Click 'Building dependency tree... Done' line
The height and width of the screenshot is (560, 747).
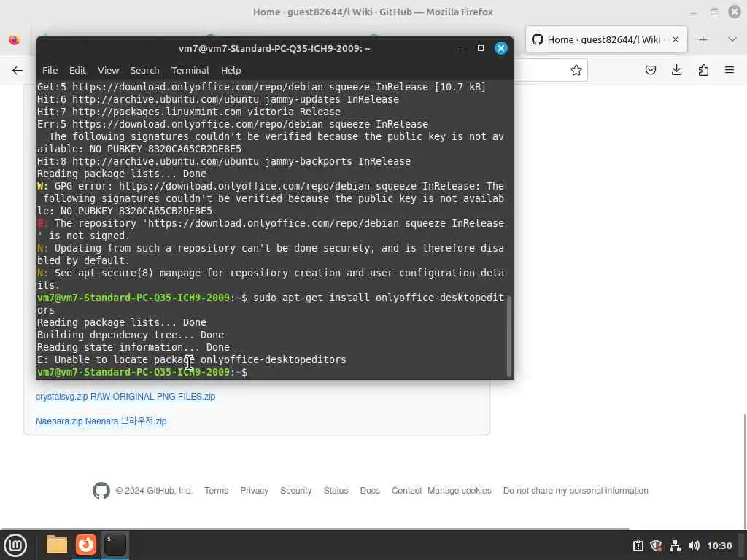pos(131,335)
